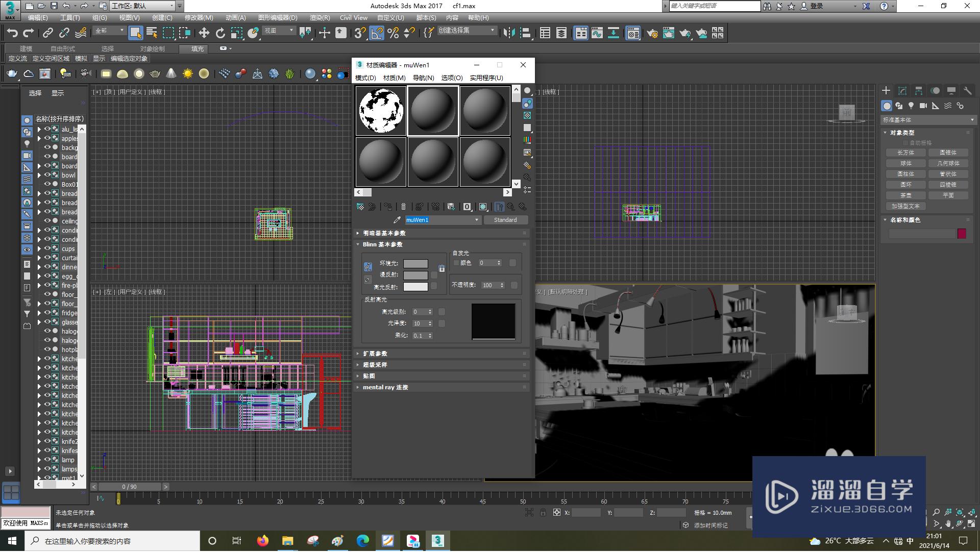This screenshot has height=552, width=980.
Task: Click the sun light icon in particle toolbar
Action: coord(188,74)
